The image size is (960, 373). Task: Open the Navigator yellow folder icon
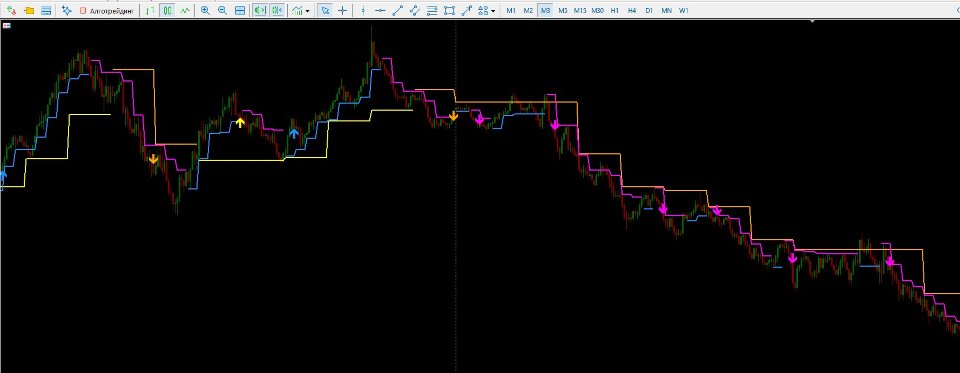pos(29,10)
